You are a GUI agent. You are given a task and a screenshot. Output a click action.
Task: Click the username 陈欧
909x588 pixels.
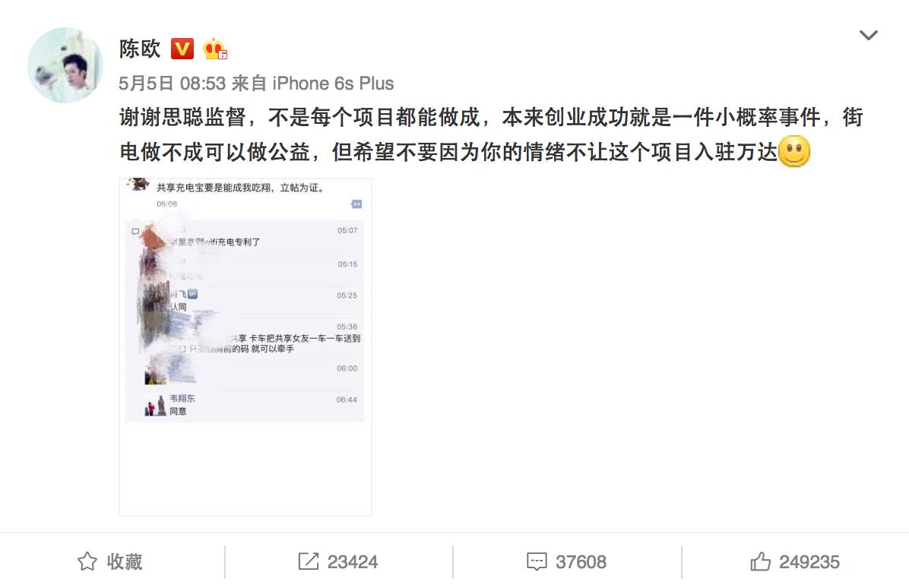tap(140, 49)
